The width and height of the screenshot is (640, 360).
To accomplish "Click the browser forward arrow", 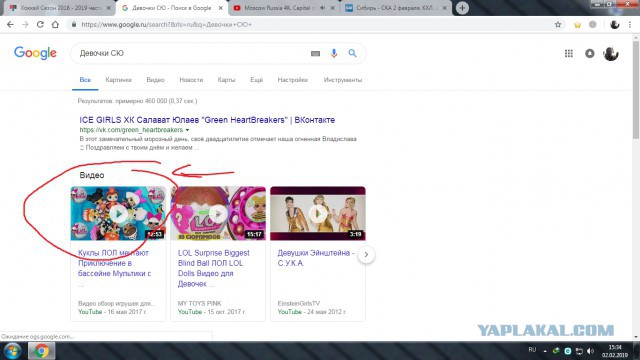I will tap(25, 25).
